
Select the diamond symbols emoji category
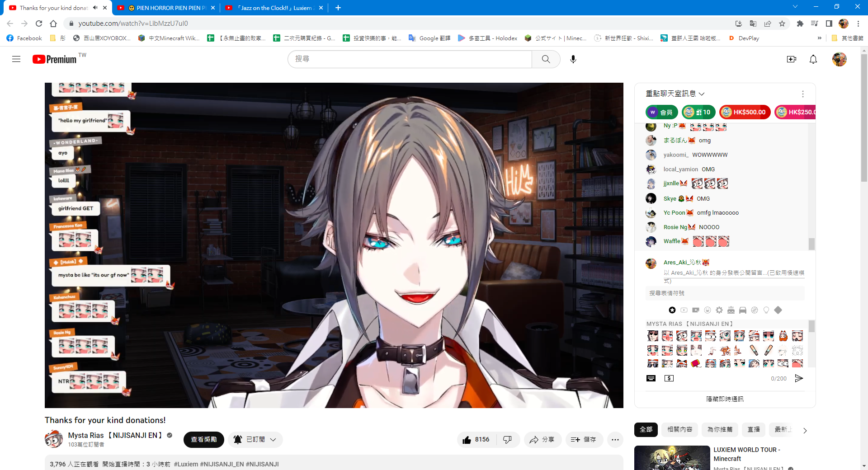point(778,310)
